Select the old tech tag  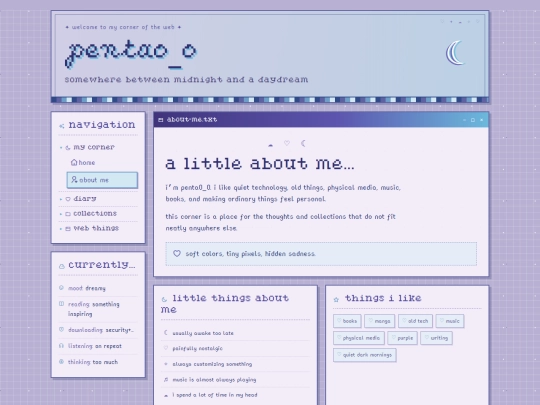click(x=415, y=321)
